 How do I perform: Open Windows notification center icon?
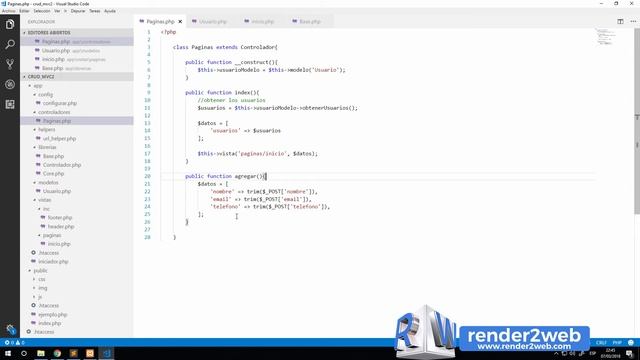click(x=630, y=353)
